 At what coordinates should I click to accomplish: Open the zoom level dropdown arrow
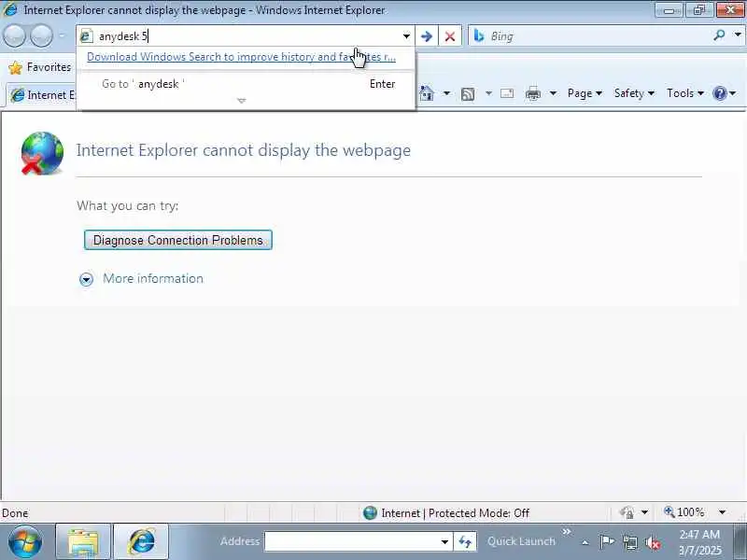722,512
